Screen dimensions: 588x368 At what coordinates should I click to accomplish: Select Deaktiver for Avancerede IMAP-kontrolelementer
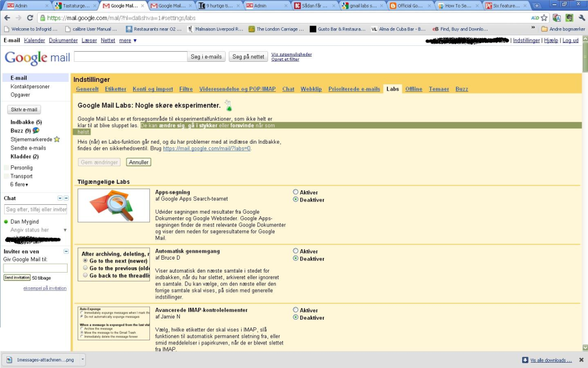pos(296,317)
